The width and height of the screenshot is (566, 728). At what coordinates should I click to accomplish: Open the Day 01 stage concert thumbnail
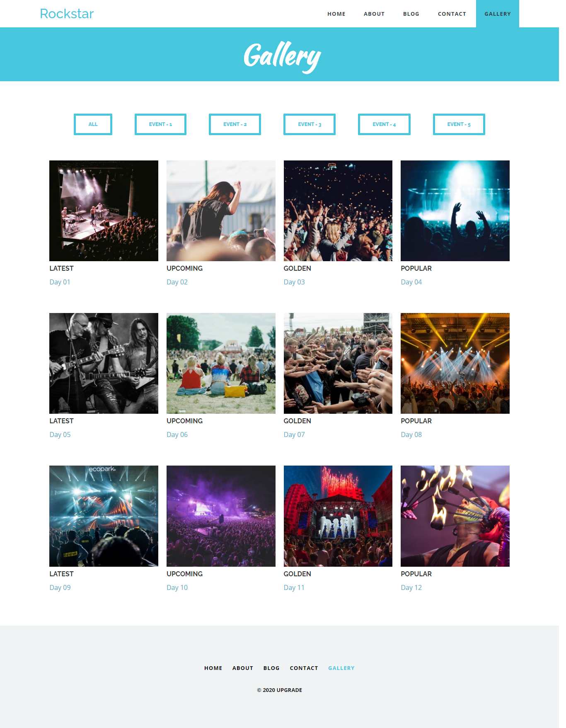coord(104,211)
